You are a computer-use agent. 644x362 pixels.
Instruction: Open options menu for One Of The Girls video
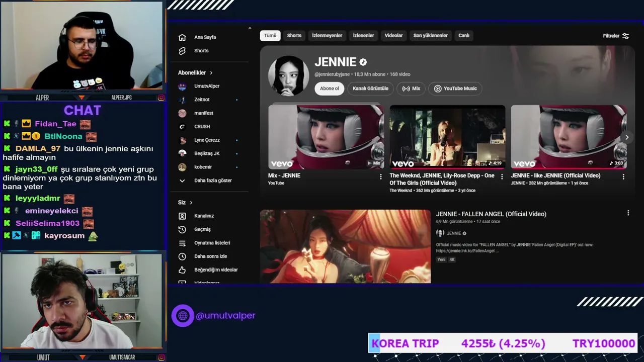point(502,176)
